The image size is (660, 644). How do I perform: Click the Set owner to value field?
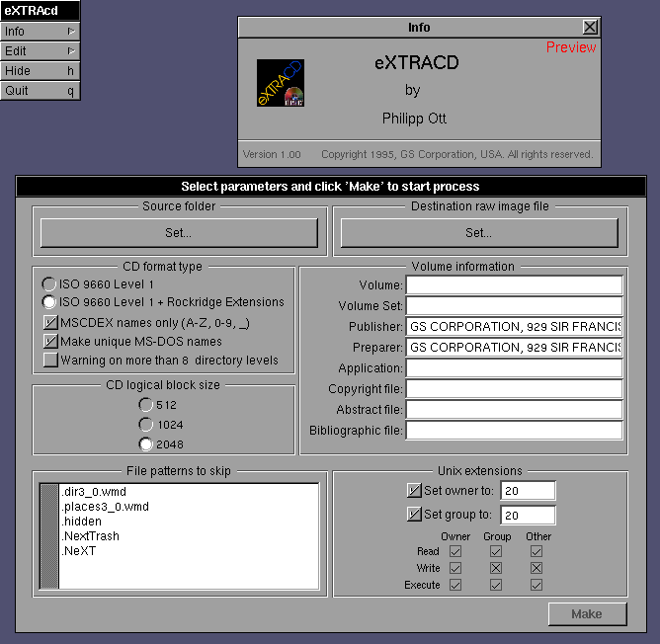point(528,490)
